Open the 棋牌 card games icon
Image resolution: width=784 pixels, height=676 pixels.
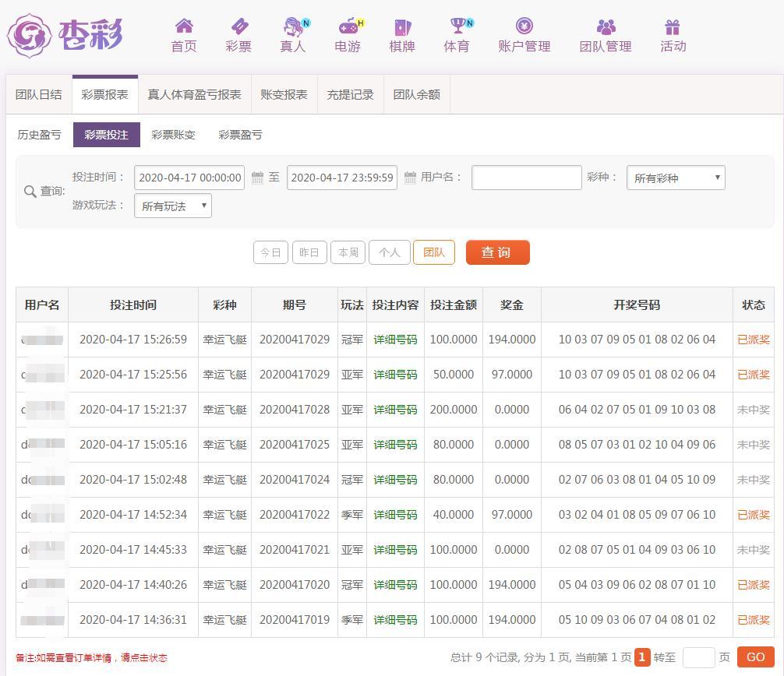402,27
